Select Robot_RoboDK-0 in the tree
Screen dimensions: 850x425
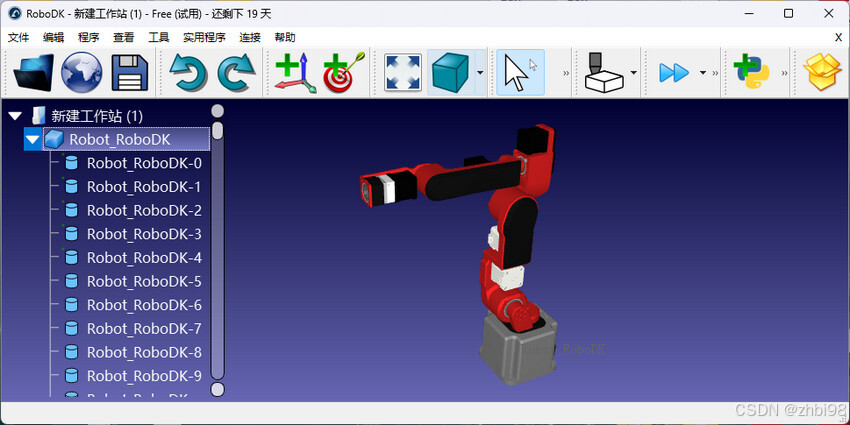144,163
